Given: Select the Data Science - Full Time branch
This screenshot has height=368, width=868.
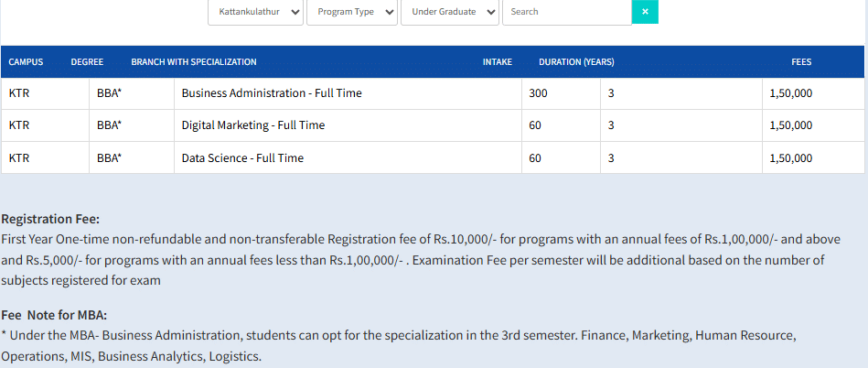Looking at the screenshot, I should (242, 157).
